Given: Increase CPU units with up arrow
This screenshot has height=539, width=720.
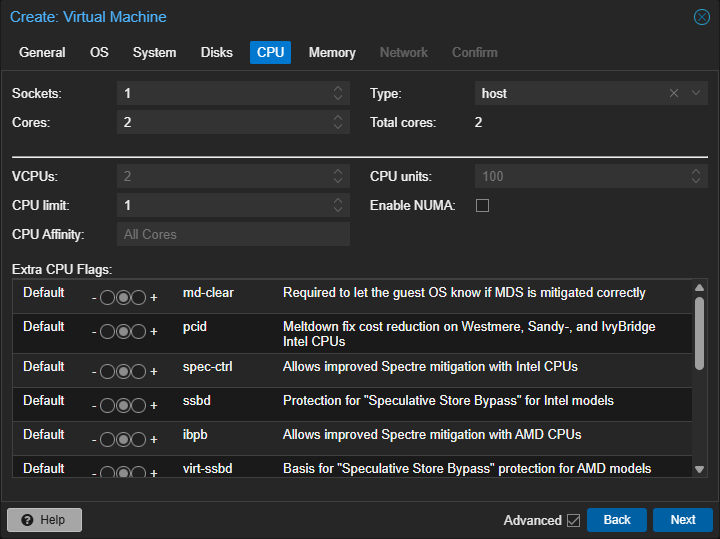Looking at the screenshot, I should (x=696, y=172).
